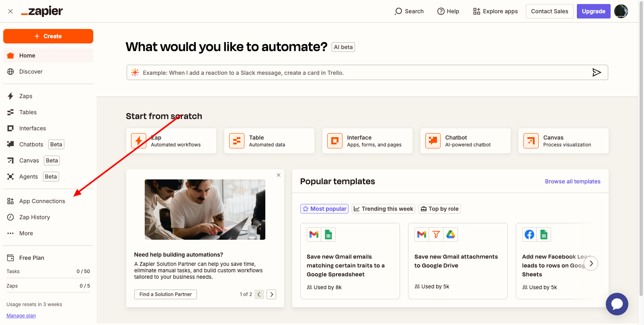Click the Gmail icon on second template

422,234
